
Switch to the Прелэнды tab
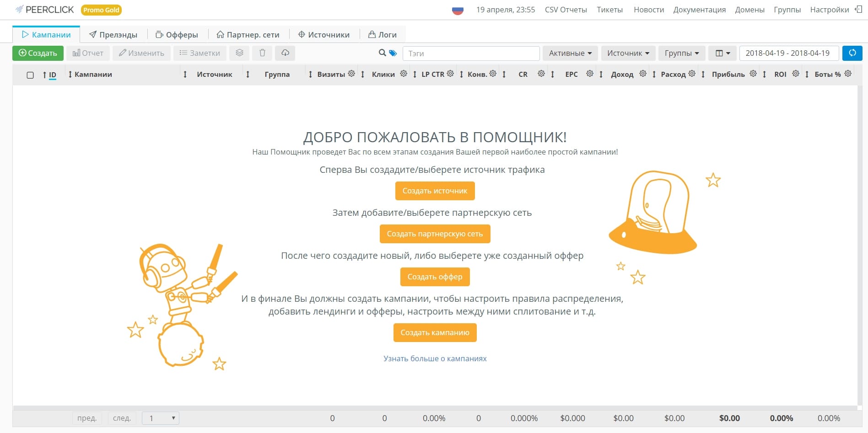click(x=113, y=35)
